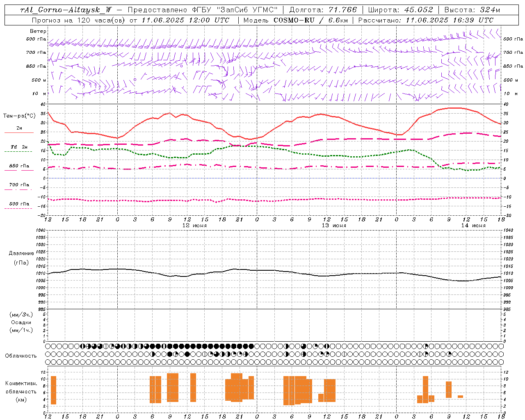Click the (мм/3ч.) precipitation unit label
The image size is (525, 420).
pyautogui.click(x=21, y=315)
